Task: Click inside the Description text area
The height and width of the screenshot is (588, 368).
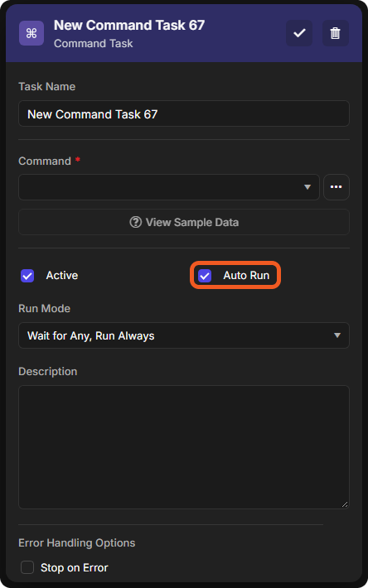Action: [x=184, y=447]
